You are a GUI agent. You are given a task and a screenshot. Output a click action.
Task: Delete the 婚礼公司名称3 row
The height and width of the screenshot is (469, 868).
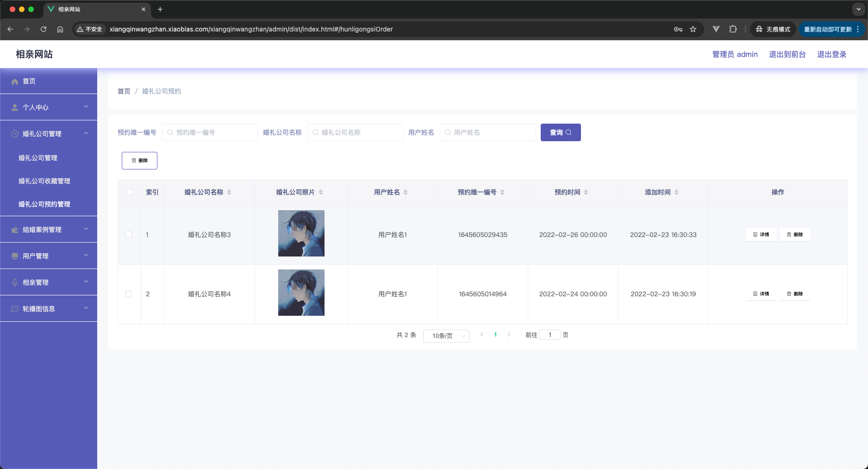(x=795, y=235)
